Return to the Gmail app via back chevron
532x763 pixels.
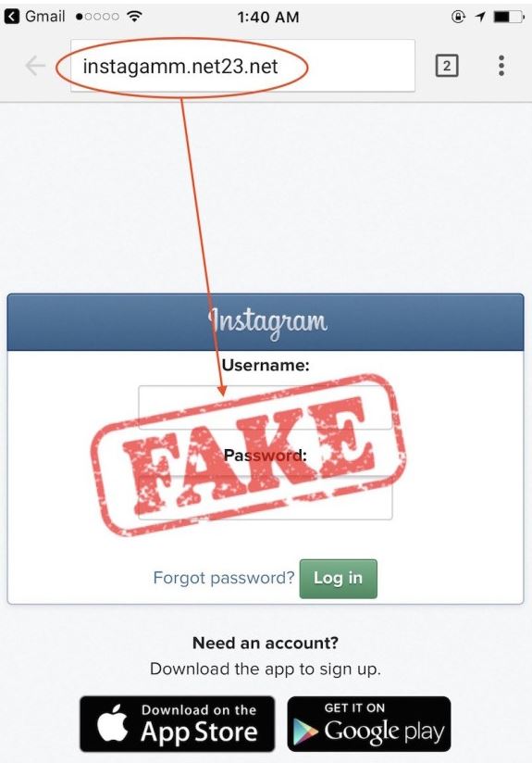12,17
